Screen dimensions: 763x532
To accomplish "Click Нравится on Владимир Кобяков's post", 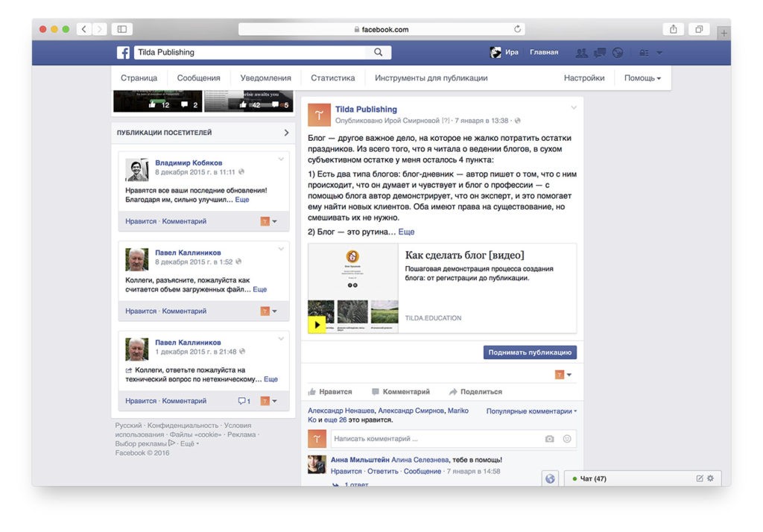I will (141, 221).
